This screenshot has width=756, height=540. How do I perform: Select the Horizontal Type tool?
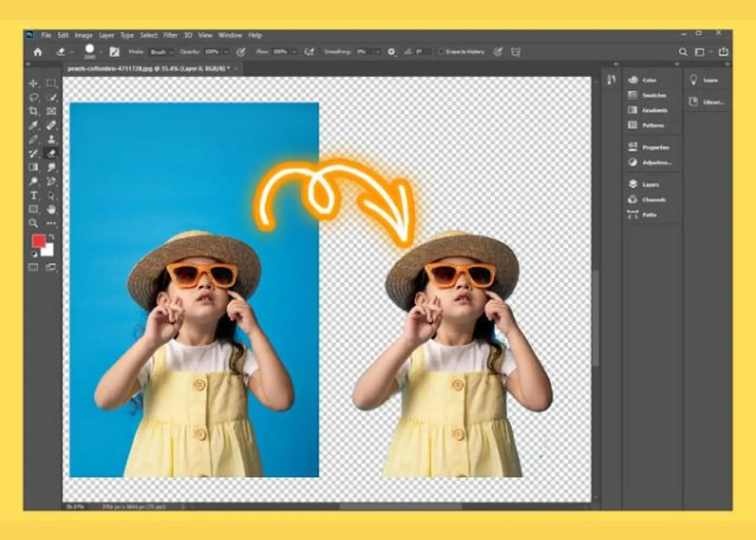click(x=33, y=195)
